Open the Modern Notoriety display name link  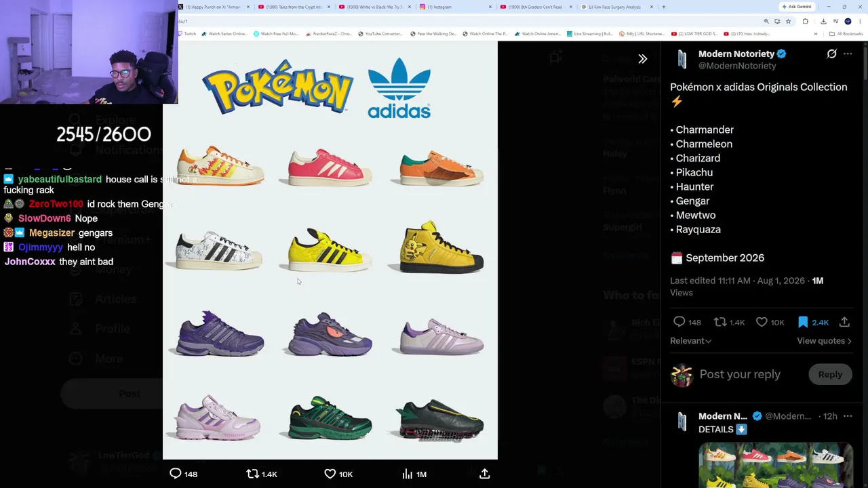(736, 54)
